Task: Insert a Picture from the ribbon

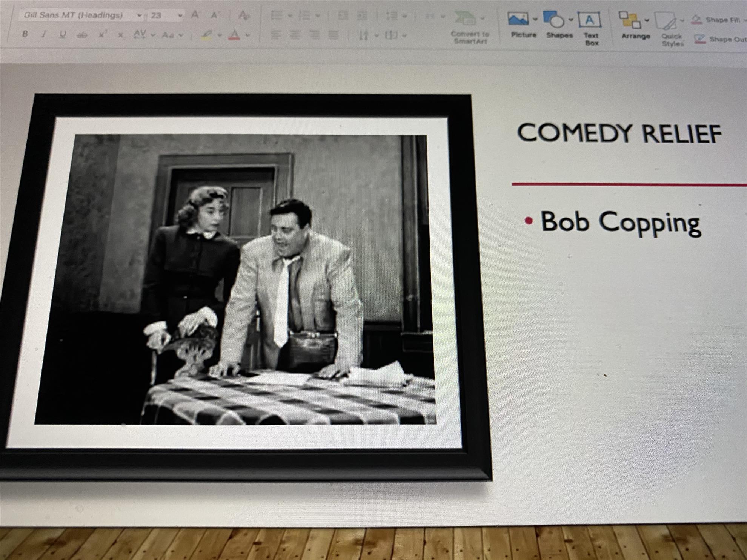Action: point(519,20)
